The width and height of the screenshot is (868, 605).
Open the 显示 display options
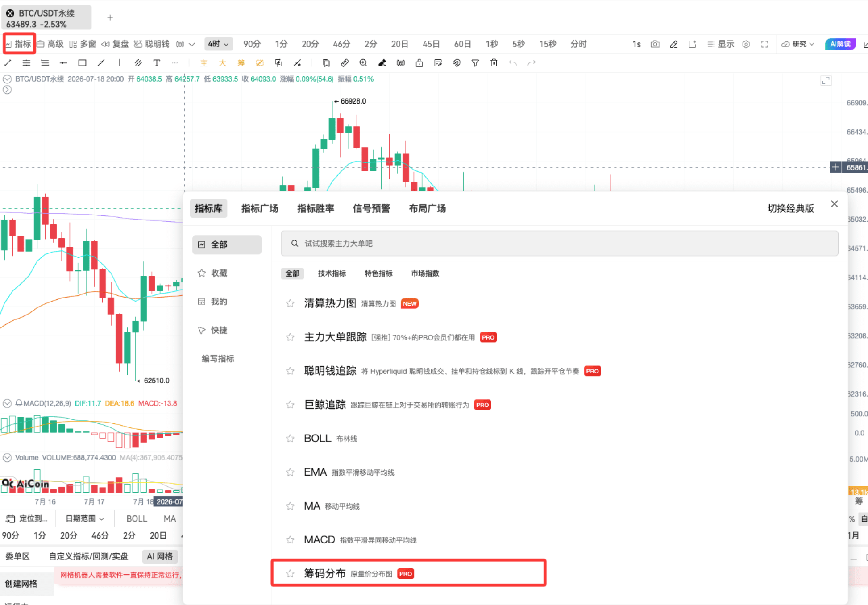click(721, 44)
